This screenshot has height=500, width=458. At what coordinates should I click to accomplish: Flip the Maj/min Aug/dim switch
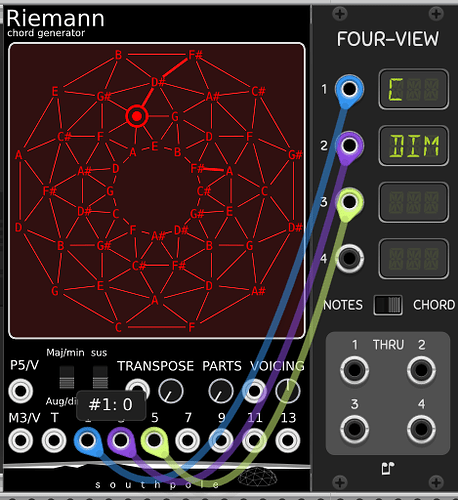tap(67, 377)
